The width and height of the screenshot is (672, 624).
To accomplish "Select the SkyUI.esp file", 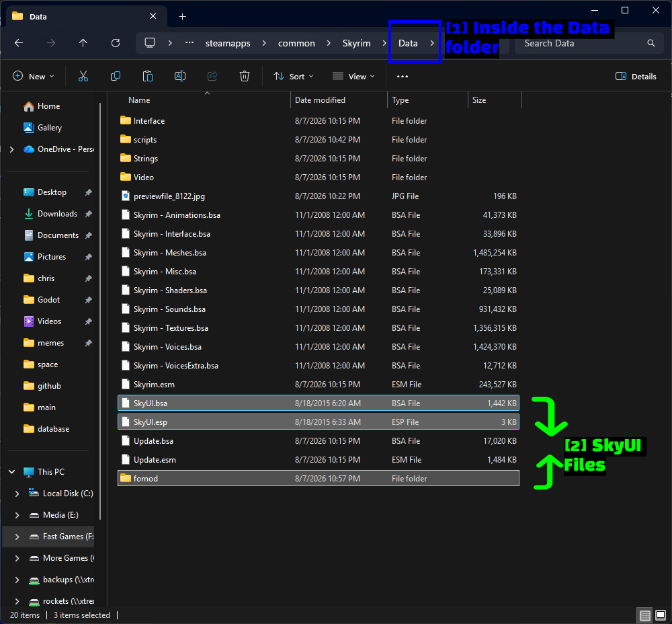I will click(x=318, y=422).
